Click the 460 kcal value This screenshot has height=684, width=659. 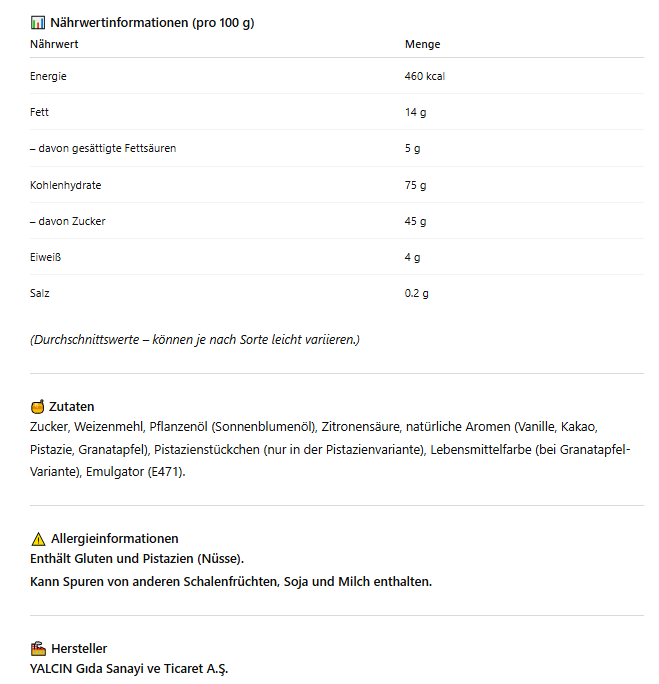click(x=425, y=76)
